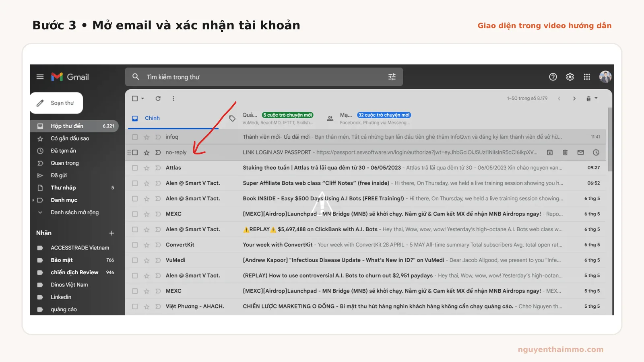Select the infoq email checkbox
Screen dimensions: 644x362
135,137
